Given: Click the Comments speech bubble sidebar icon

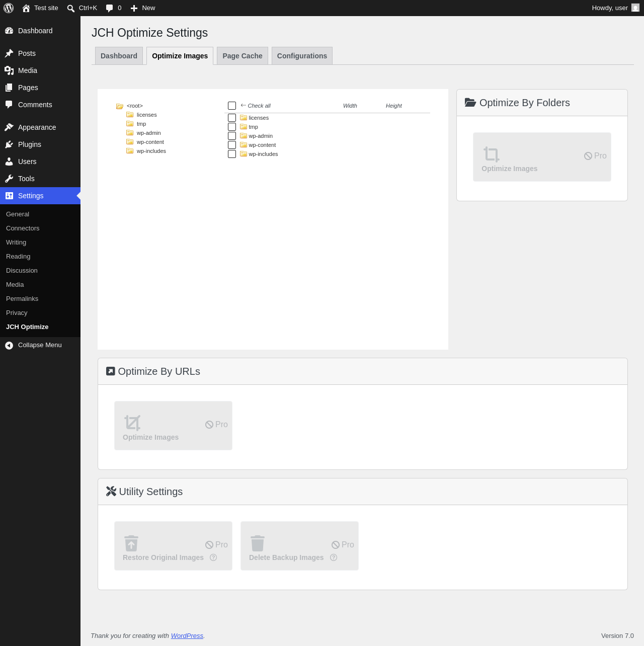Looking at the screenshot, I should coord(9,105).
